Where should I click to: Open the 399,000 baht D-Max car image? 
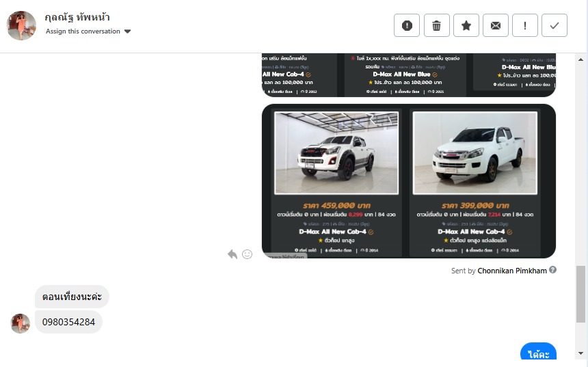click(x=475, y=152)
